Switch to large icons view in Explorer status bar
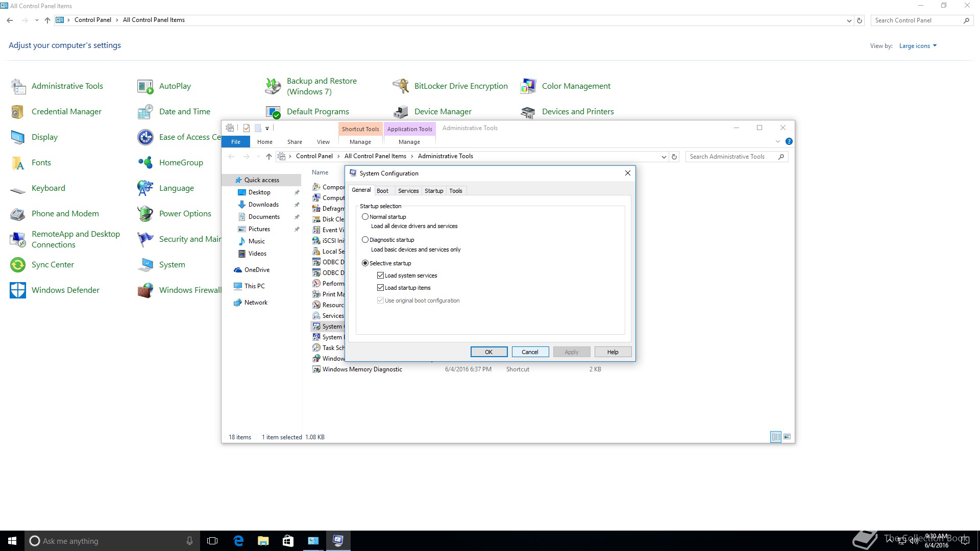 (787, 437)
